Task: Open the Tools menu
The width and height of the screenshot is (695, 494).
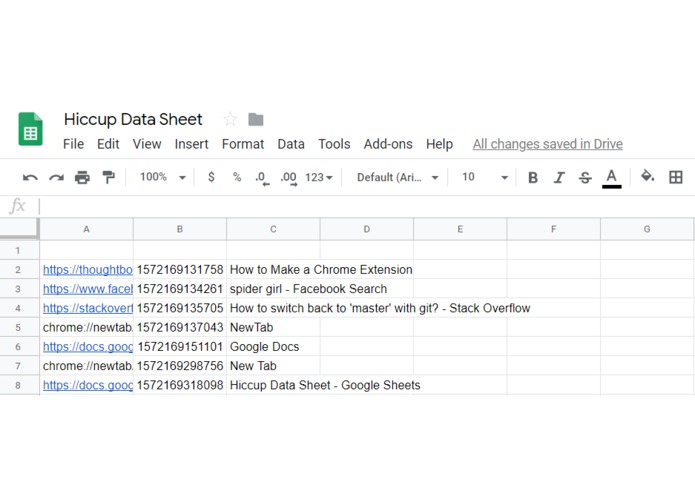Action: pos(334,144)
